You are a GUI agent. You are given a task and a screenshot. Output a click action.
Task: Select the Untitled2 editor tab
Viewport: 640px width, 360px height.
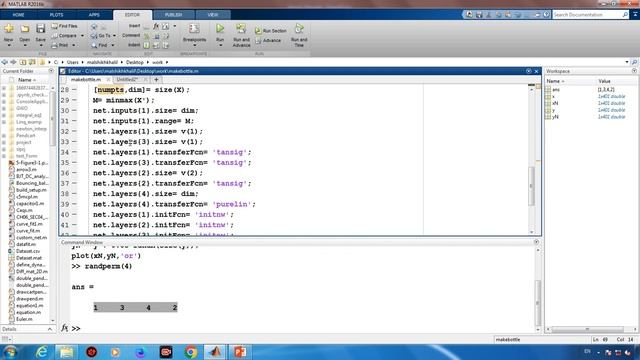(127, 80)
